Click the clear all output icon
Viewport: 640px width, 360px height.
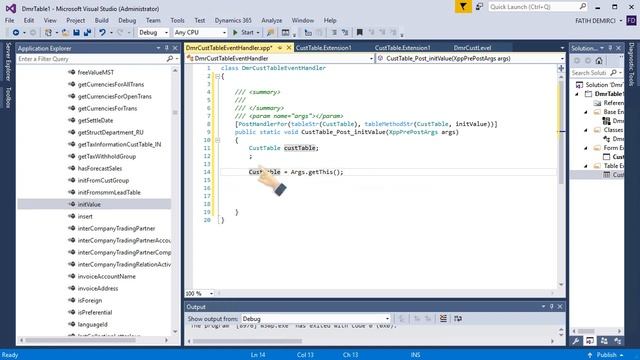tap(443, 318)
